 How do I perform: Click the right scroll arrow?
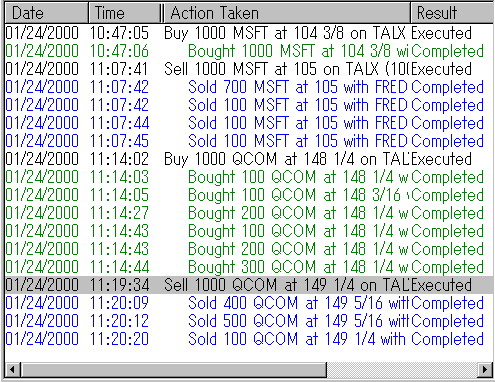[485, 369]
